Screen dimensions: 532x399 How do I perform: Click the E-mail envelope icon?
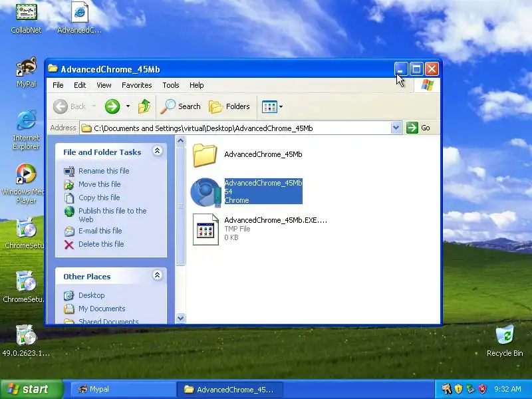click(x=69, y=231)
